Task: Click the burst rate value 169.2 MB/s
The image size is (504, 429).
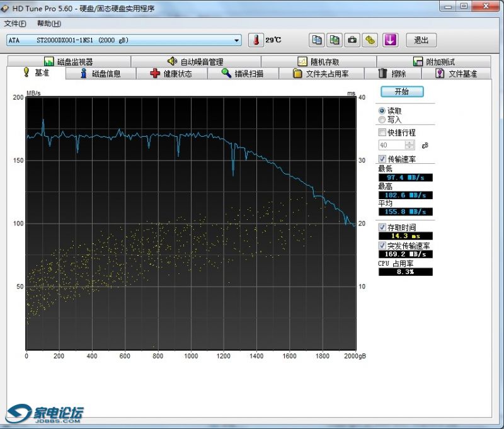Action: 405,254
